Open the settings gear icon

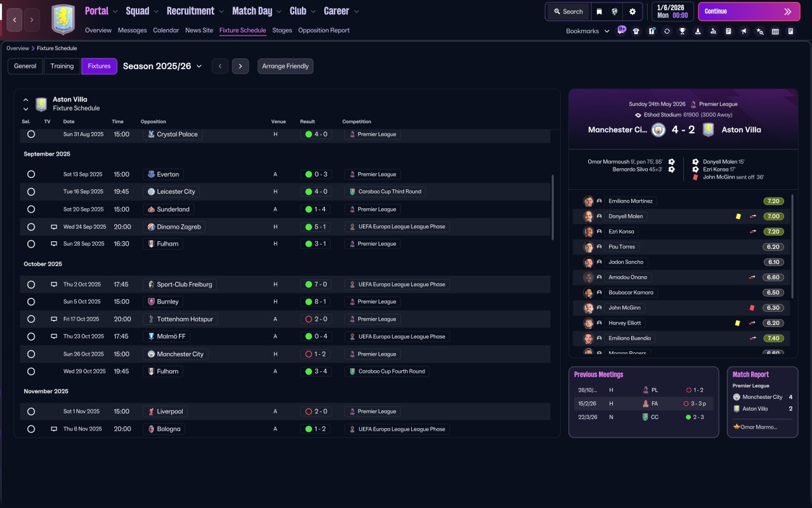(632, 11)
